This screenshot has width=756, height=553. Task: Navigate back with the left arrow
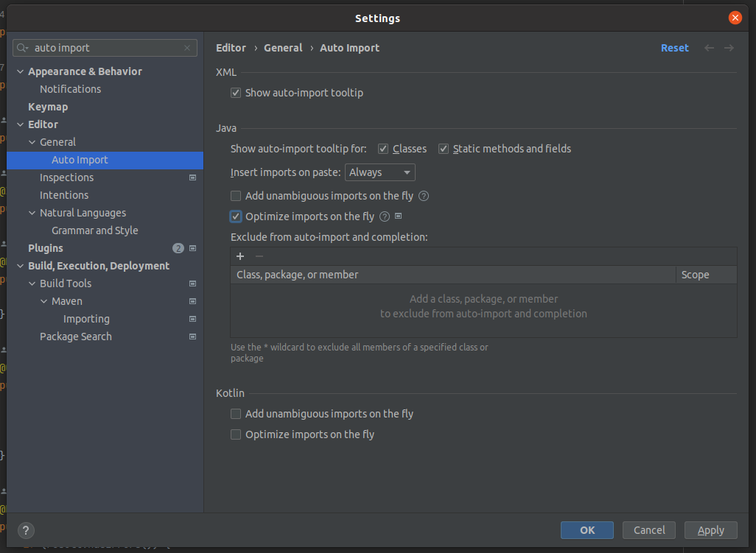click(709, 48)
